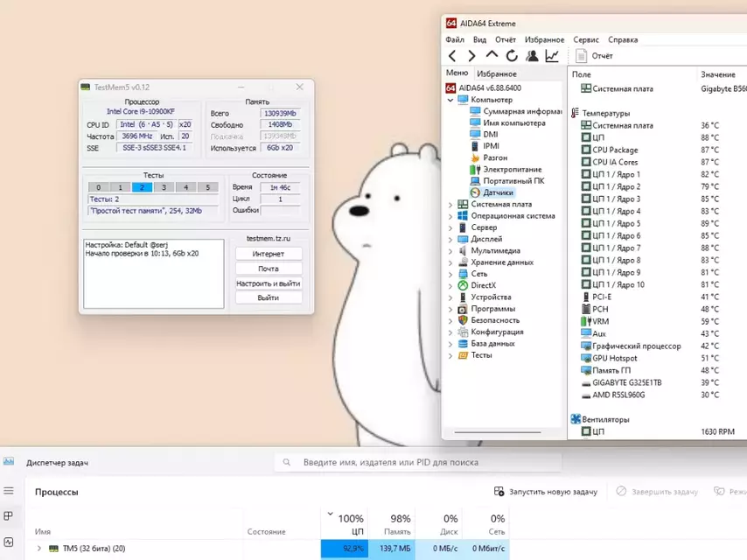The height and width of the screenshot is (560, 747).
Task: Select IPMI in the AIDA64 tree
Action: coord(485,146)
